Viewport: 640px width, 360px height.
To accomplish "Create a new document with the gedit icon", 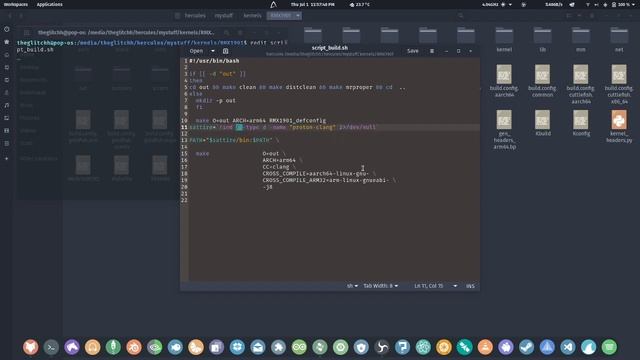I will click(225, 51).
